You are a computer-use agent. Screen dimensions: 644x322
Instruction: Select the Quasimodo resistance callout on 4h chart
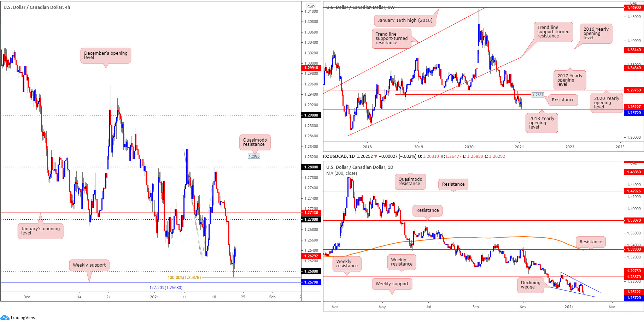click(255, 142)
